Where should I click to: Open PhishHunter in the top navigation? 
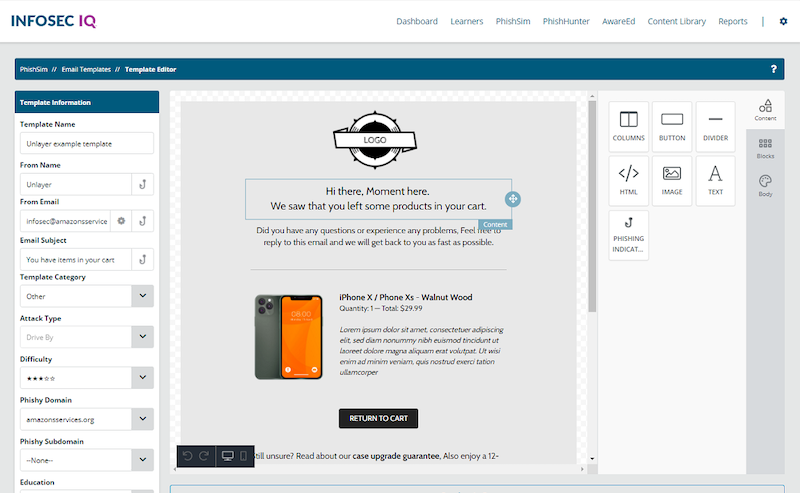[566, 21]
